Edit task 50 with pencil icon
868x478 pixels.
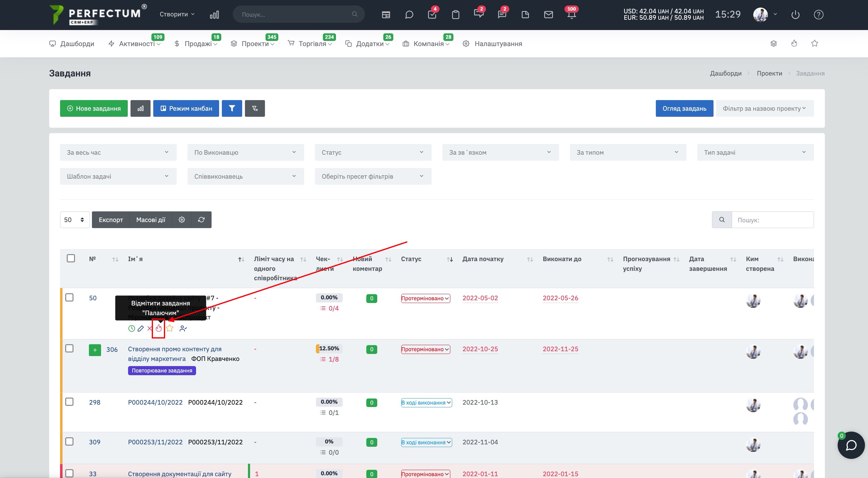coord(141,328)
